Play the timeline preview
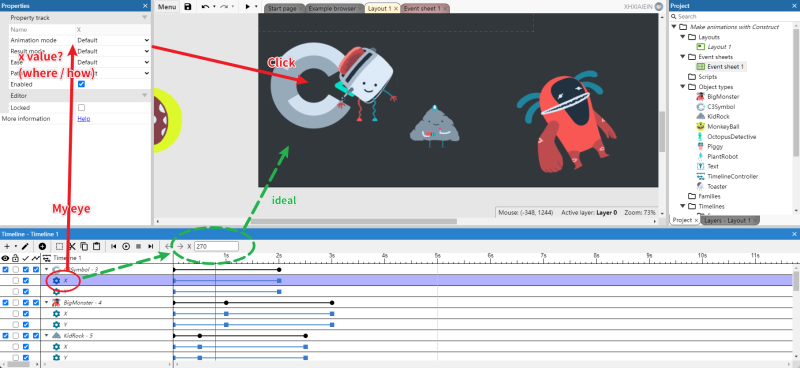 click(x=126, y=246)
